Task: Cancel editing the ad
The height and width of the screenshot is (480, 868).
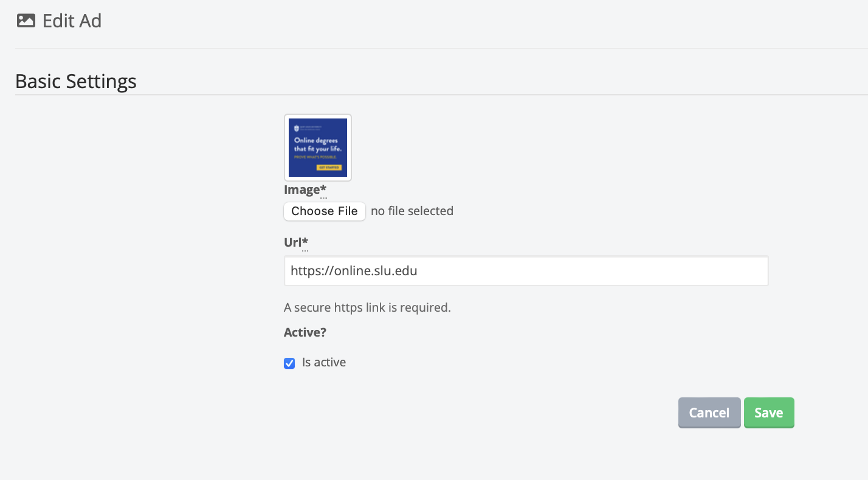Action: [709, 413]
